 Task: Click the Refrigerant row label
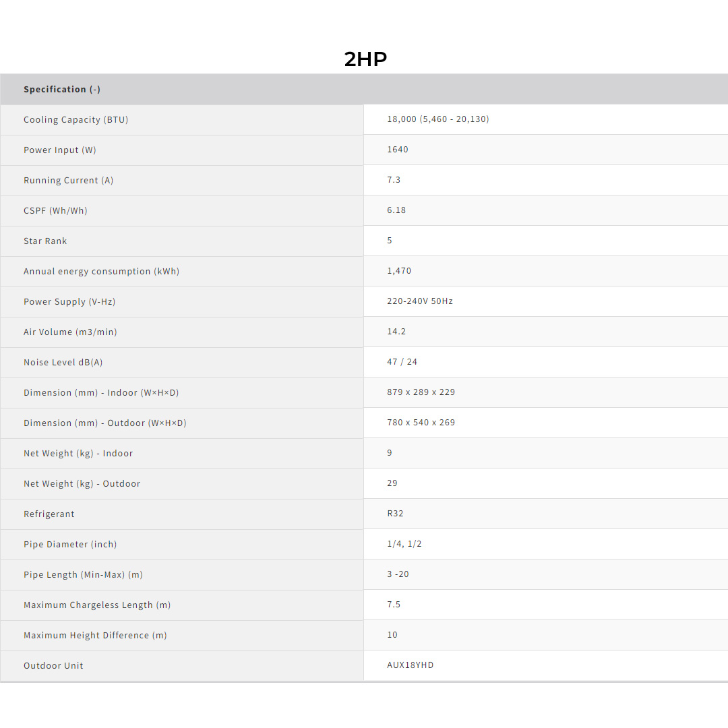click(49, 514)
